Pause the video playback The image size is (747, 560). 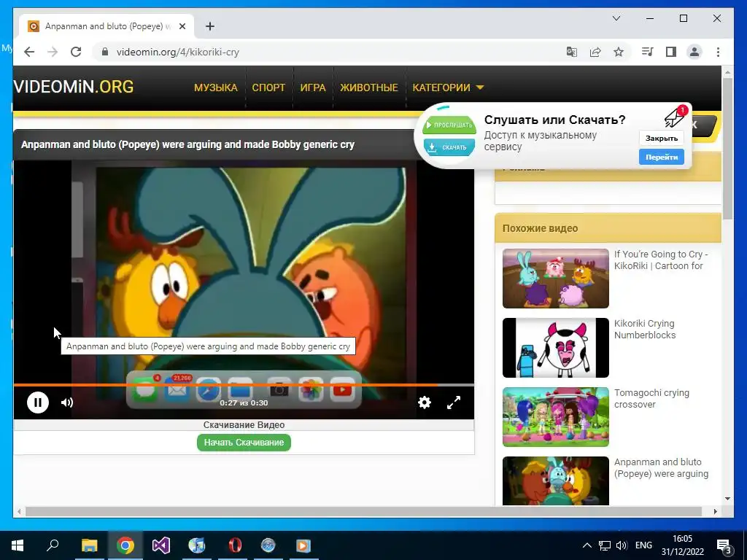tap(38, 402)
